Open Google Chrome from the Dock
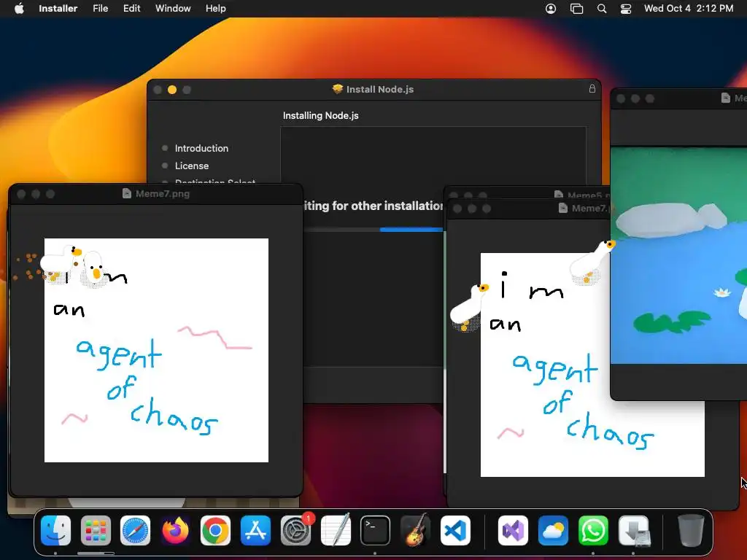 [x=215, y=531]
